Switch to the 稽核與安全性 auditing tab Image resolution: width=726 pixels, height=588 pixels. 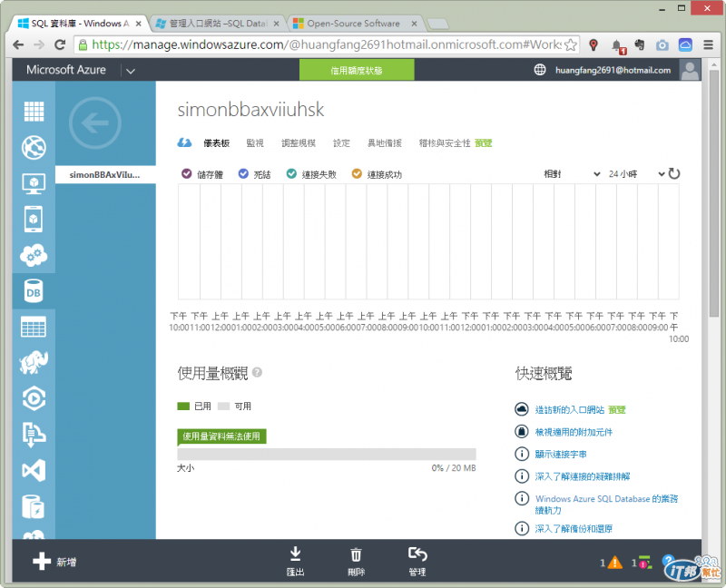[445, 143]
